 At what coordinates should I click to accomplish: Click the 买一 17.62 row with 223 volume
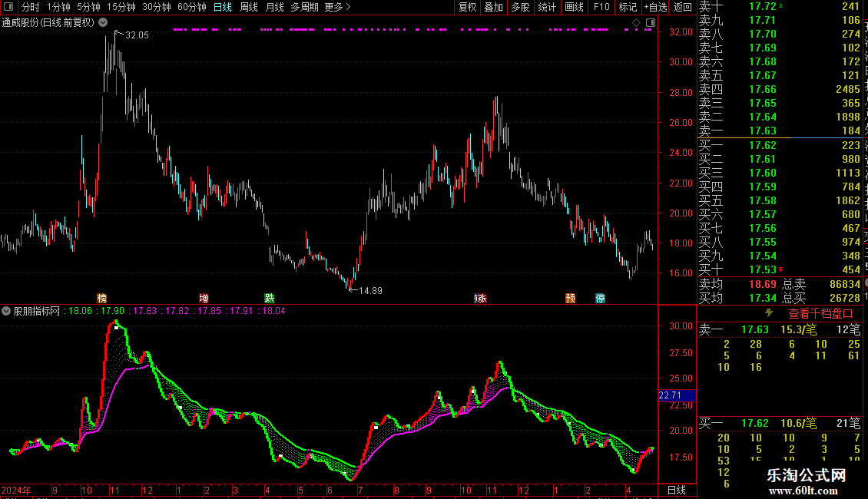point(780,145)
